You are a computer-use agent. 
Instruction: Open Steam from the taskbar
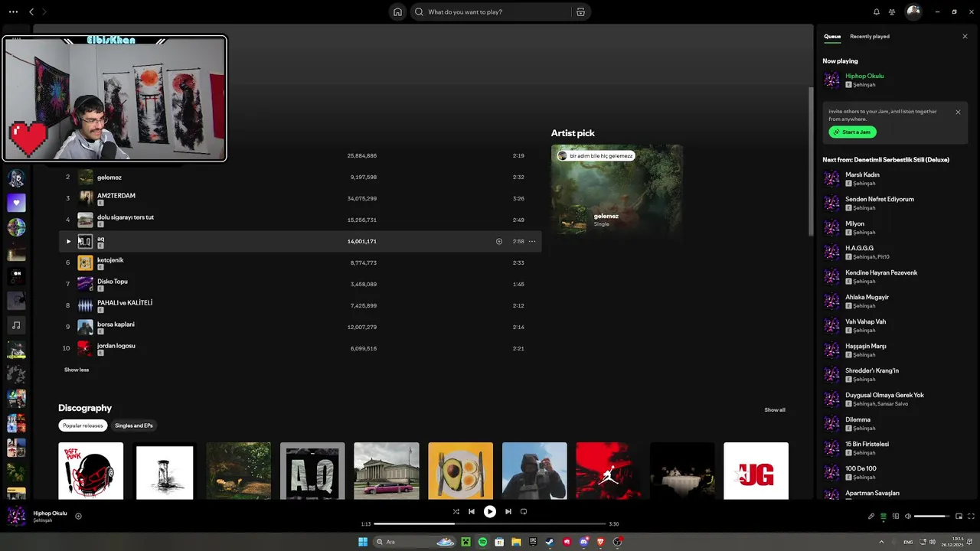pyautogui.click(x=549, y=542)
